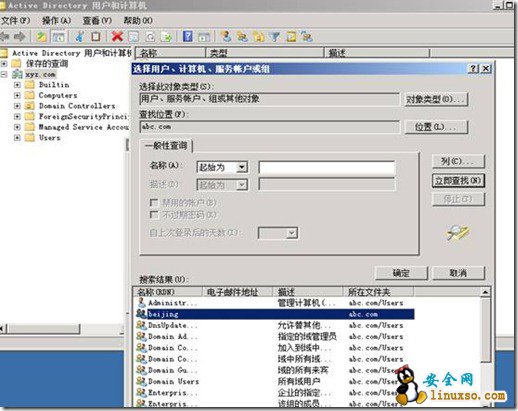Open the 文件 menu
The image size is (518, 411).
point(16,21)
